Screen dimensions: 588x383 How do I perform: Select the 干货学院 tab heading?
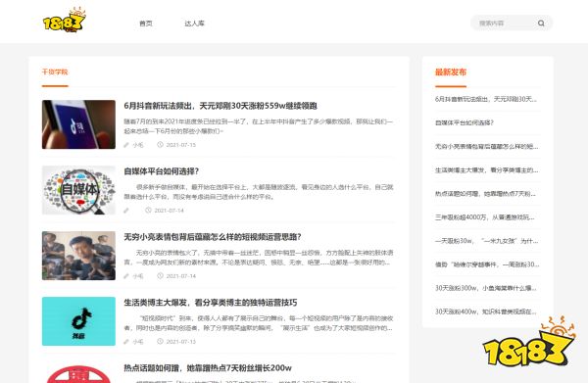pyautogui.click(x=55, y=72)
